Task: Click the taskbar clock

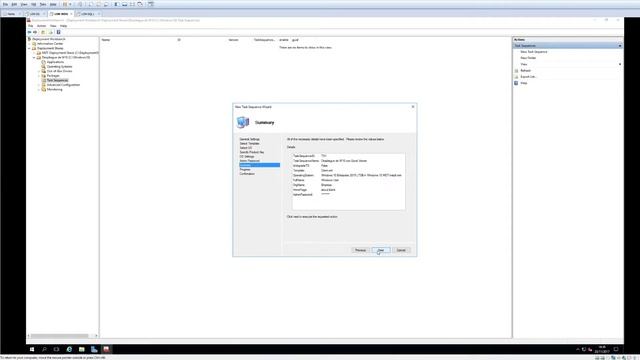Action: pyautogui.click(x=602, y=349)
